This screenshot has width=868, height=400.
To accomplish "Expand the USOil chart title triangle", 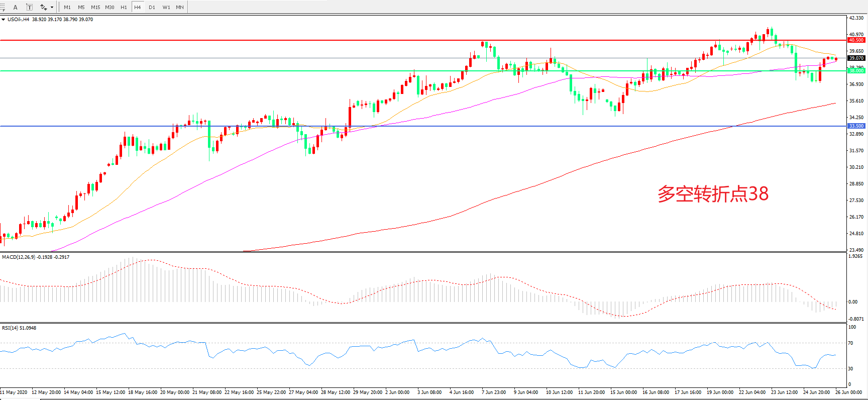I will click(x=4, y=20).
